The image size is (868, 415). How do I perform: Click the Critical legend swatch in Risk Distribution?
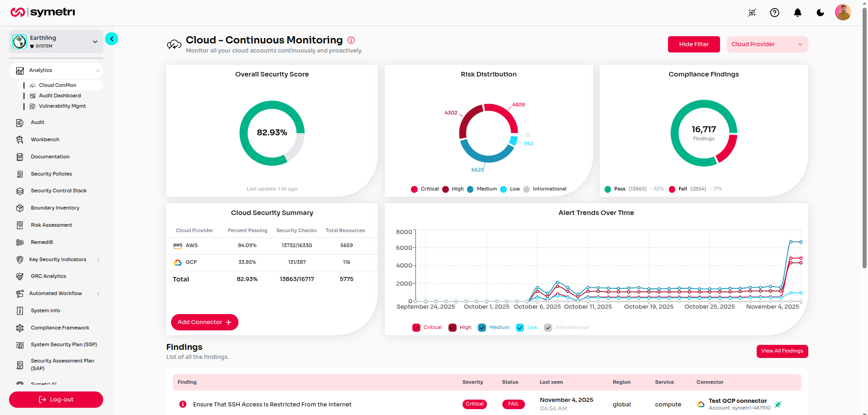tap(414, 189)
